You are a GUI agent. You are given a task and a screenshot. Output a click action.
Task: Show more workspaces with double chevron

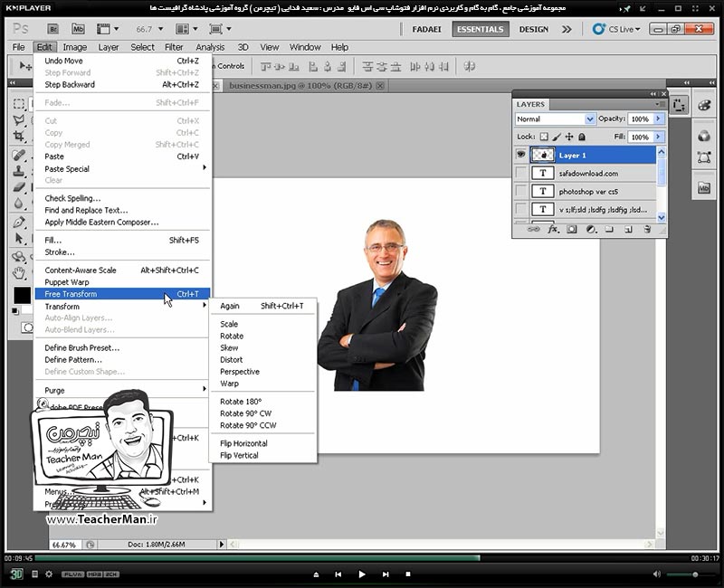[567, 29]
